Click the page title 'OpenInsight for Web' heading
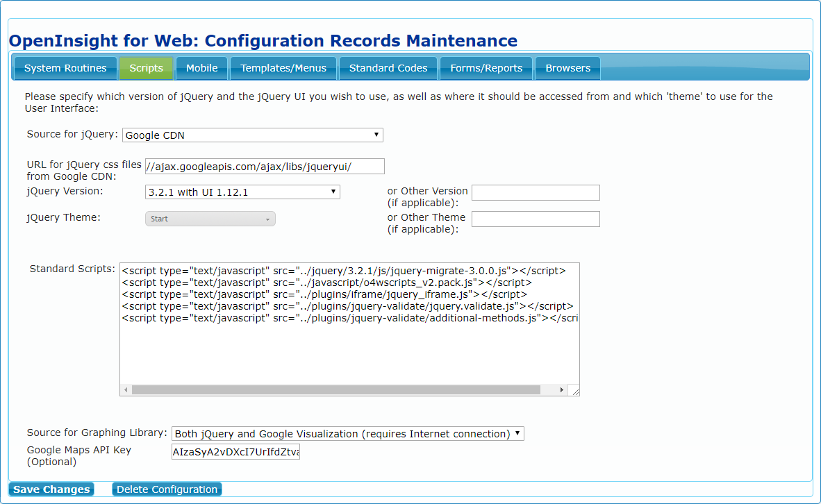 [263, 41]
